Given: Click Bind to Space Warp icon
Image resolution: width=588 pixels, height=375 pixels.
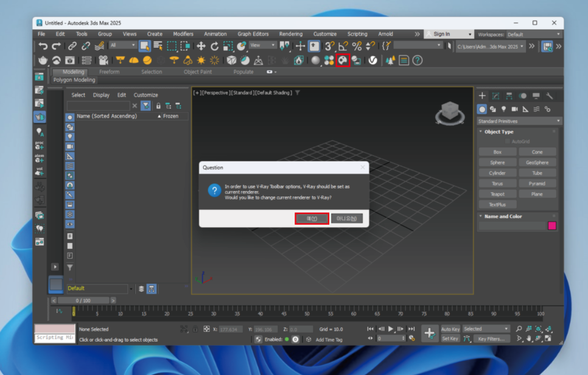Looking at the screenshot, I should 99,46.
